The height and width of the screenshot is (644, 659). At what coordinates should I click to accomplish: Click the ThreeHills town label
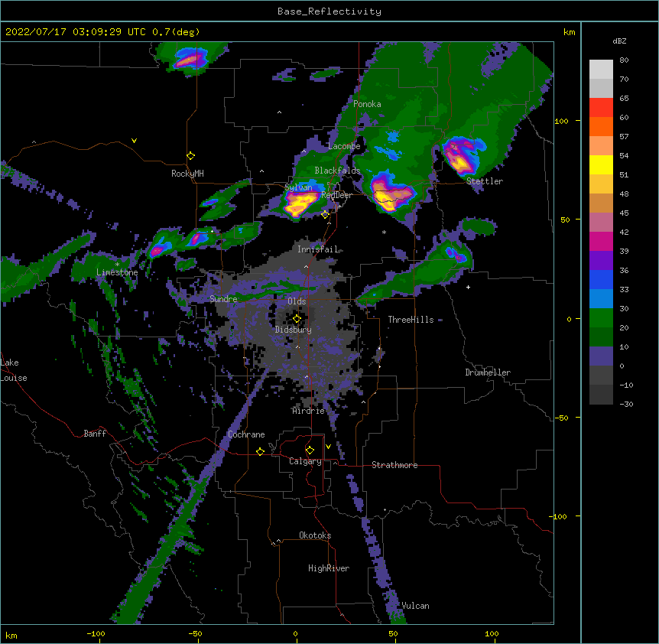pyautogui.click(x=411, y=320)
